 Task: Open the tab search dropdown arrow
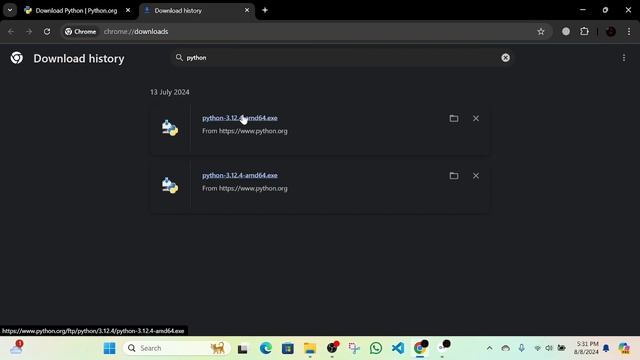(x=10, y=10)
